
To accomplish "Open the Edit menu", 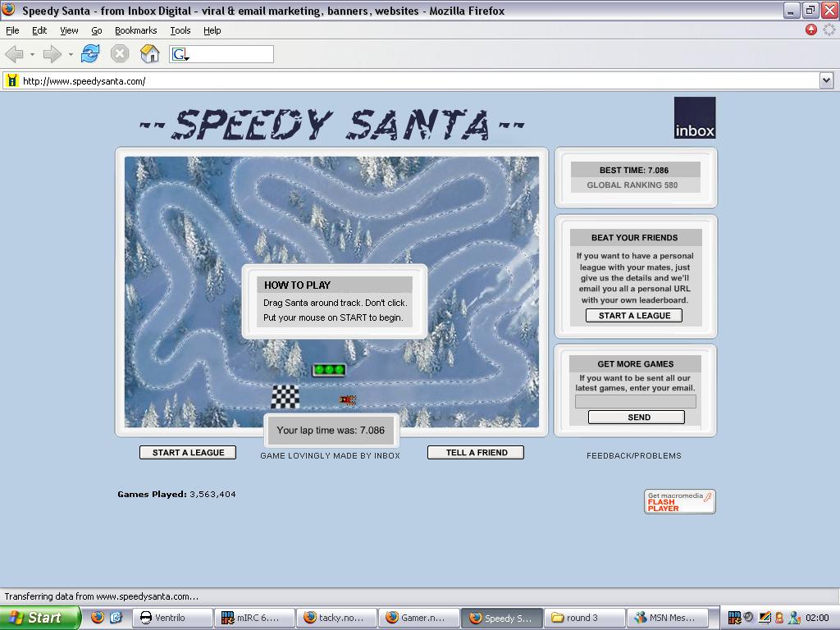I will coord(39,30).
